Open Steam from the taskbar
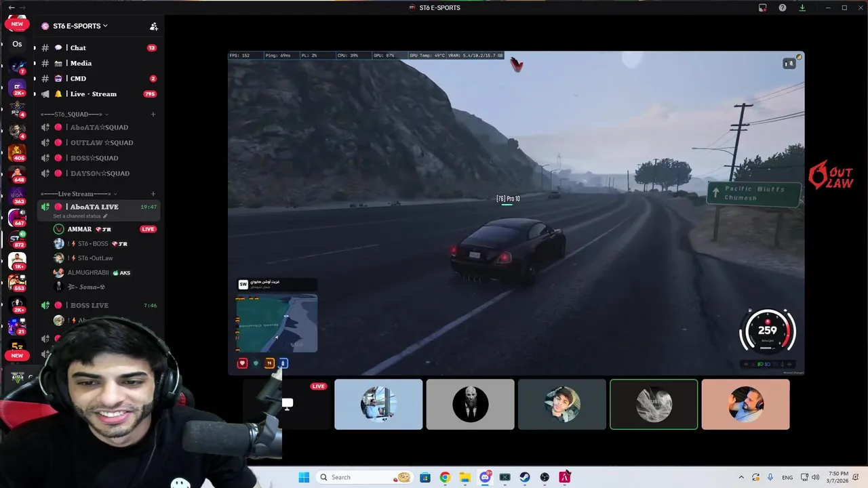This screenshot has height=488, width=868. pos(525,477)
